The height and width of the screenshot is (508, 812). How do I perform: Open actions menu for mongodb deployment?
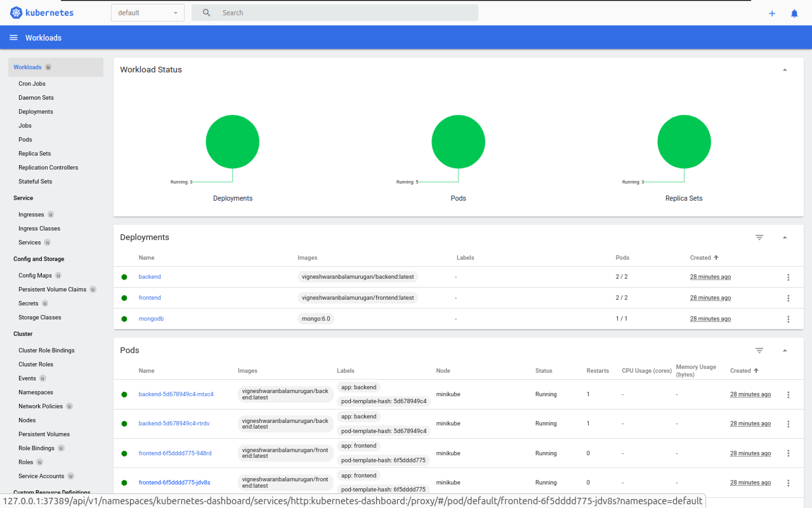pyautogui.click(x=788, y=319)
